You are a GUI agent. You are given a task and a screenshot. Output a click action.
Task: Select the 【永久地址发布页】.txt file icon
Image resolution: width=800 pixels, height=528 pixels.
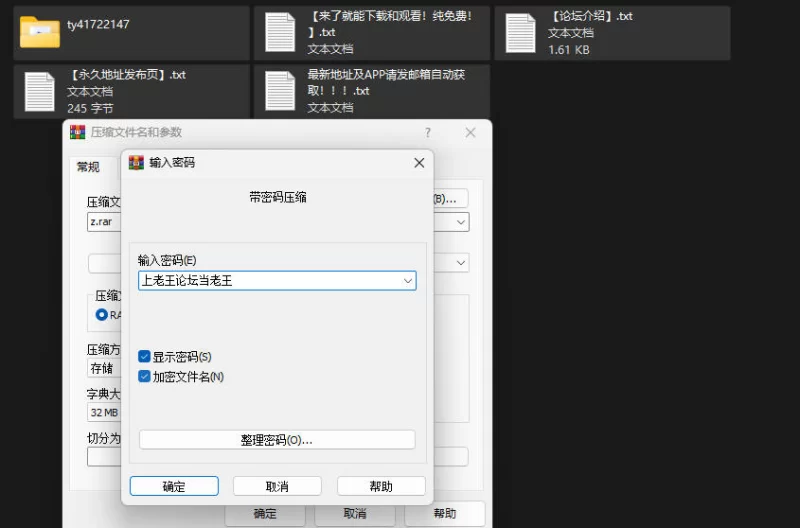coord(40,92)
